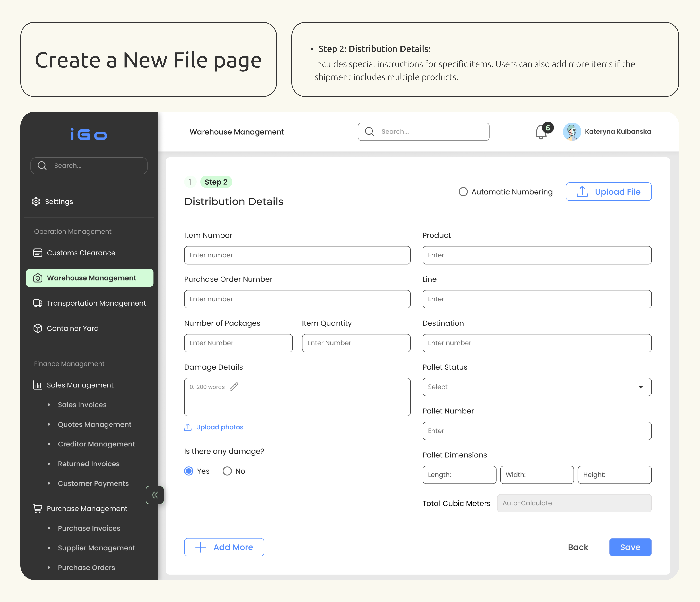
Task: Click pencil icon in Damage Details
Action: [x=234, y=387]
